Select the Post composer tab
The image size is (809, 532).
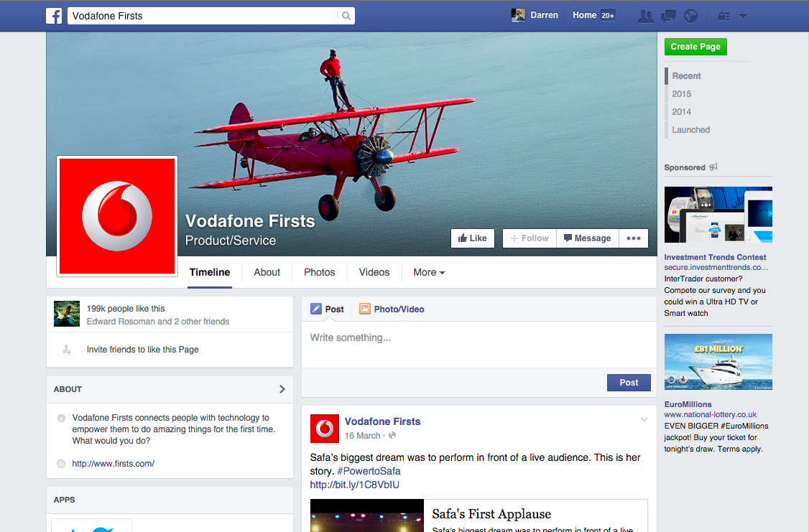pyautogui.click(x=327, y=309)
